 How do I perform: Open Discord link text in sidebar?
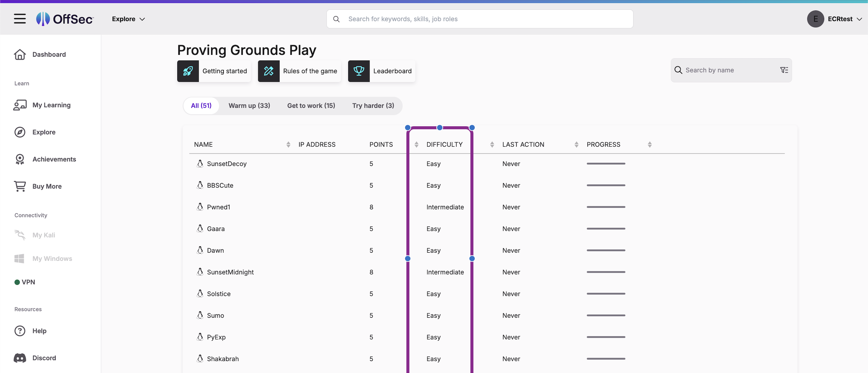coord(44,358)
